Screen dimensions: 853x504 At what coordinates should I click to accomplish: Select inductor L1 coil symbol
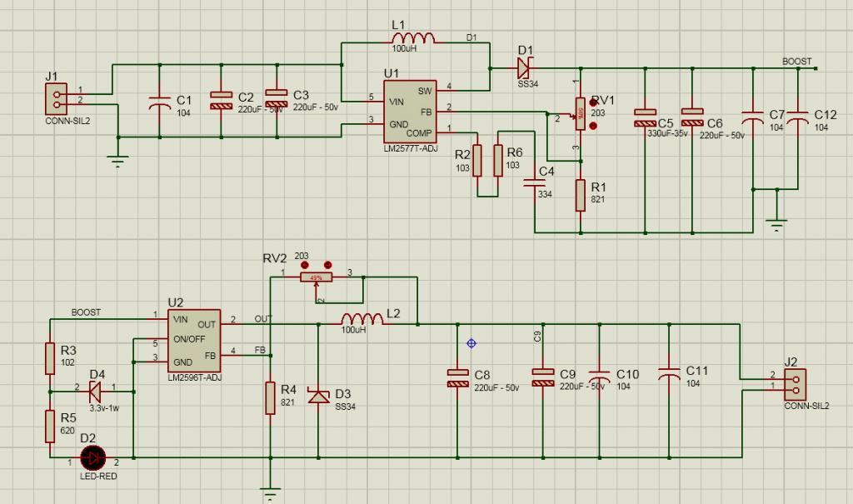click(413, 37)
